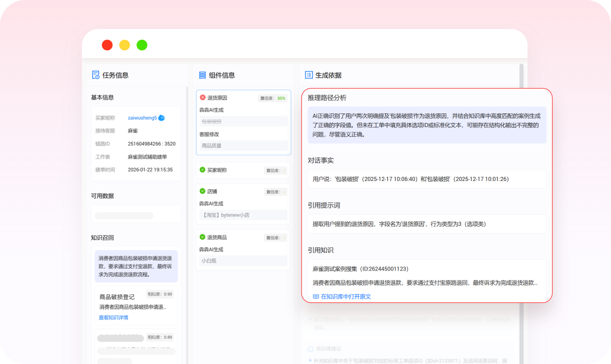Click the 组件信息 stacked-layers icon
Viewport: 611px width, 364px height.
click(x=202, y=75)
